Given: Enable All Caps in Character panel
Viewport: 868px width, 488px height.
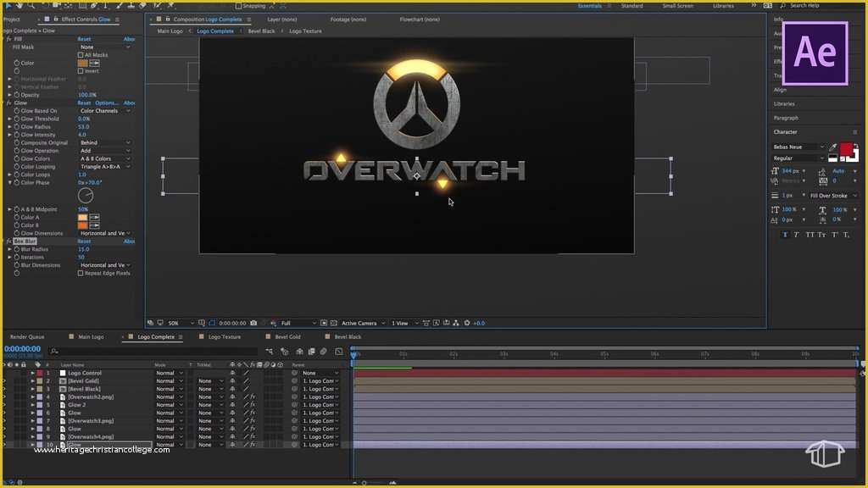Looking at the screenshot, I should (x=810, y=235).
